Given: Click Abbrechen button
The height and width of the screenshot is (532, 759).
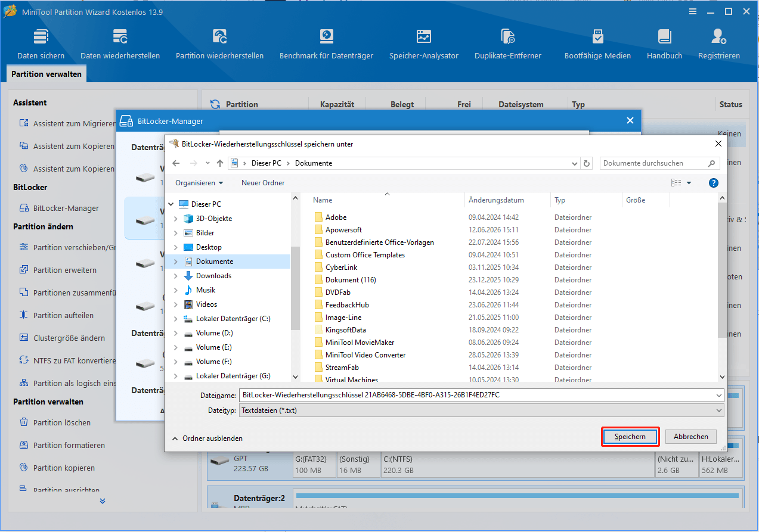Looking at the screenshot, I should pyautogui.click(x=690, y=437).
